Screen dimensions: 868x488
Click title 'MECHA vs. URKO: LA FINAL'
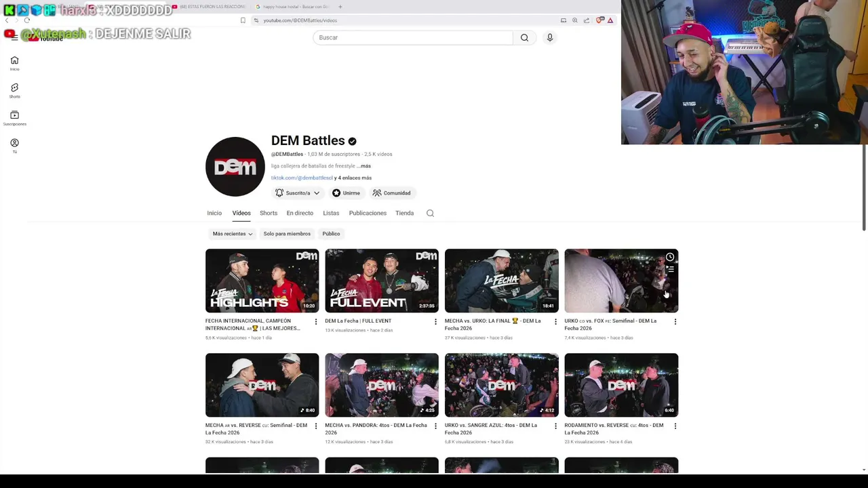492,325
